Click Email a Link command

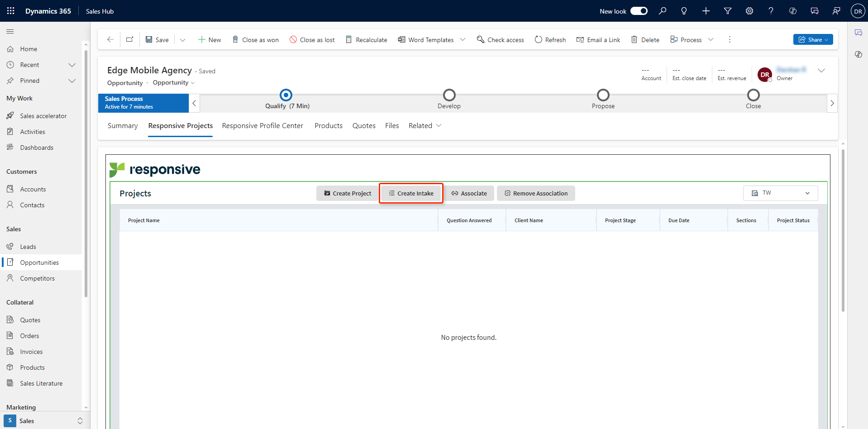click(x=598, y=39)
